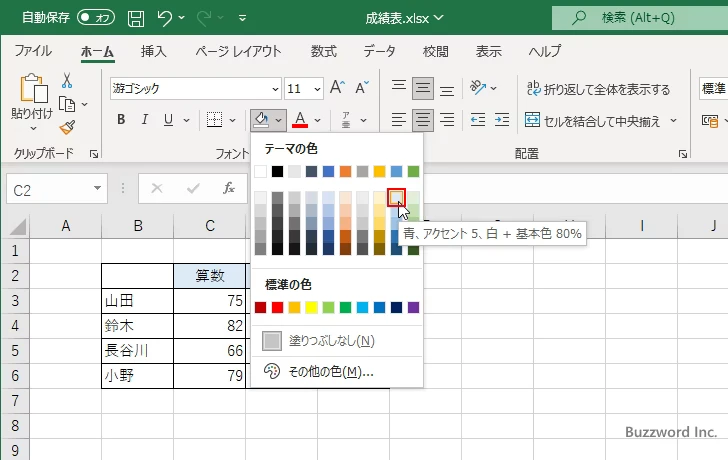Toggle Italic formatting

click(144, 120)
